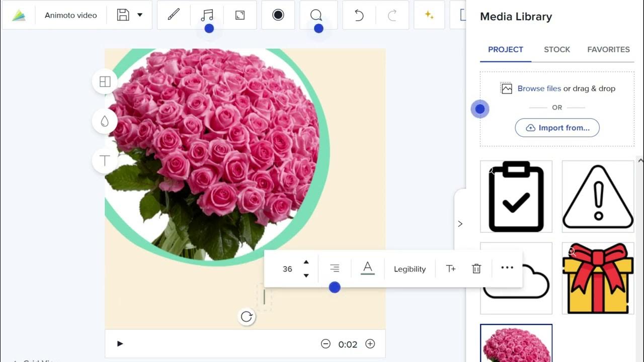Click the save disk icon

click(x=123, y=15)
